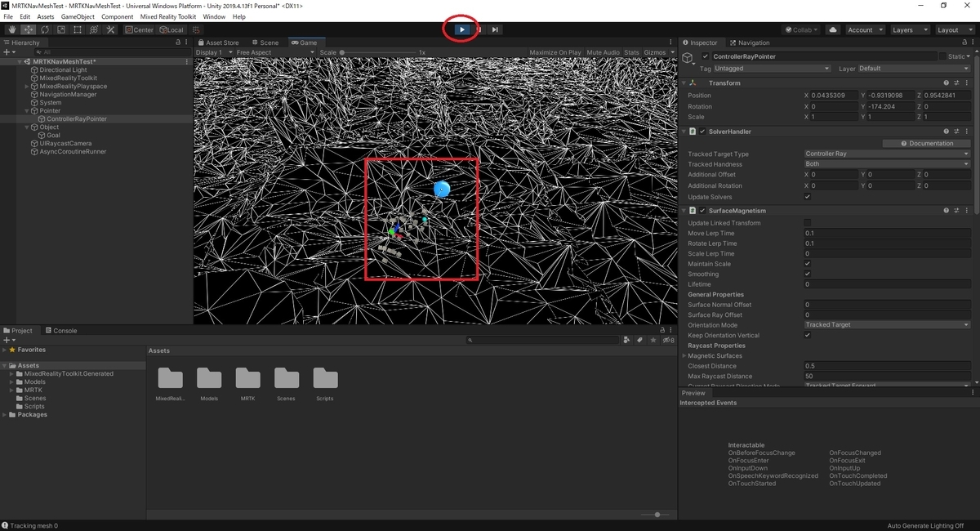Image resolution: width=980 pixels, height=531 pixels.
Task: Select the Rect tool in the toolbar
Action: pos(77,29)
